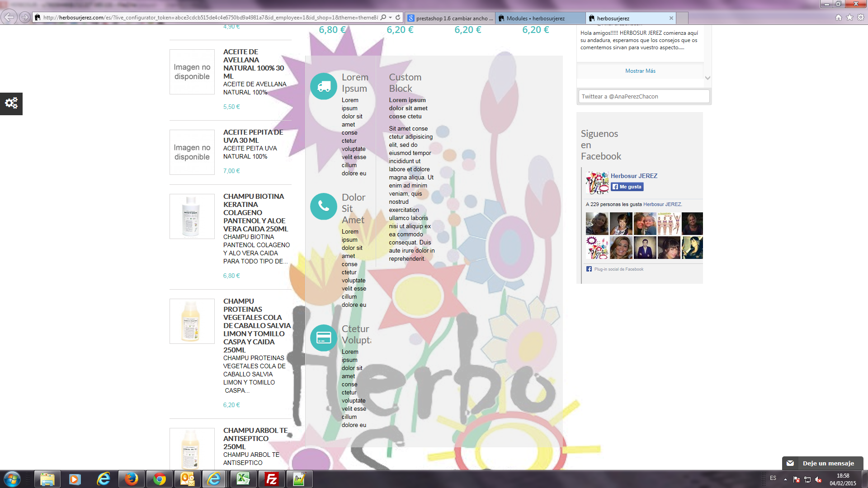The image size is (868, 488).
Task: Click the teal delivery truck icon
Action: tap(324, 86)
